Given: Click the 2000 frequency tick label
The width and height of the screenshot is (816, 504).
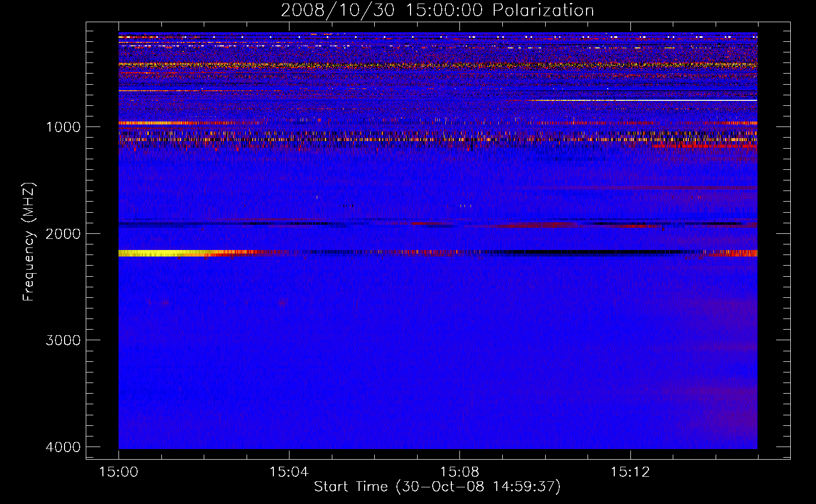Looking at the screenshot, I should 63,234.
